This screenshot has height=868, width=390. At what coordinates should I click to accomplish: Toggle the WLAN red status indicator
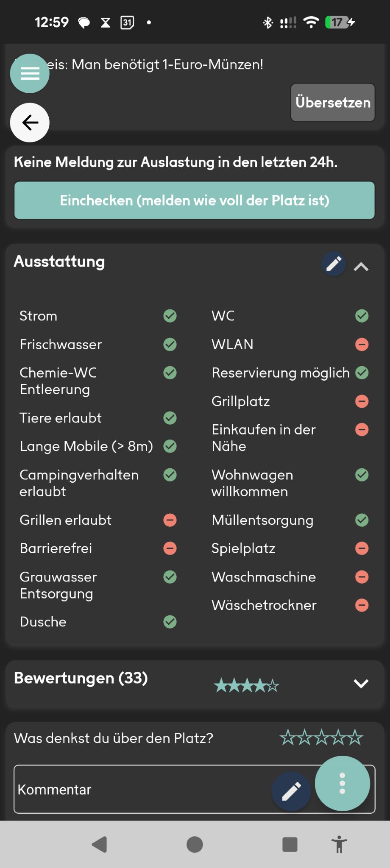[362, 344]
